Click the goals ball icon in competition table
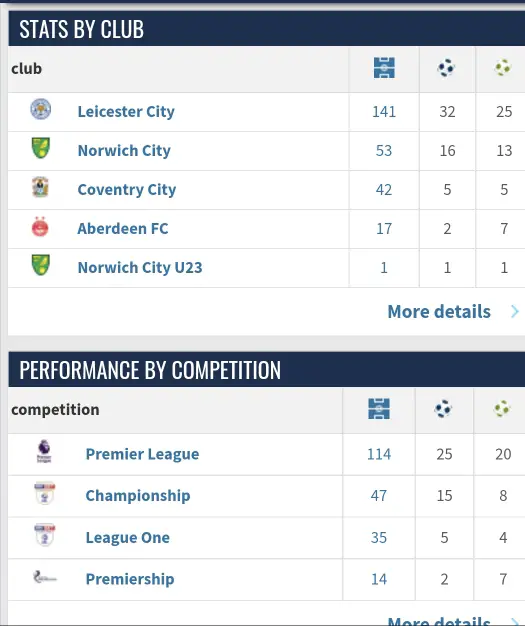 pos(443,409)
